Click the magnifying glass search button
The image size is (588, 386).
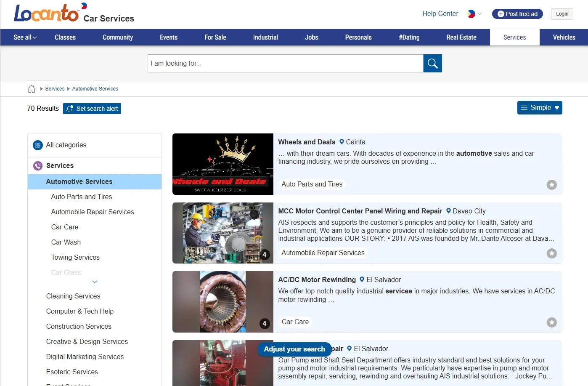coord(432,64)
